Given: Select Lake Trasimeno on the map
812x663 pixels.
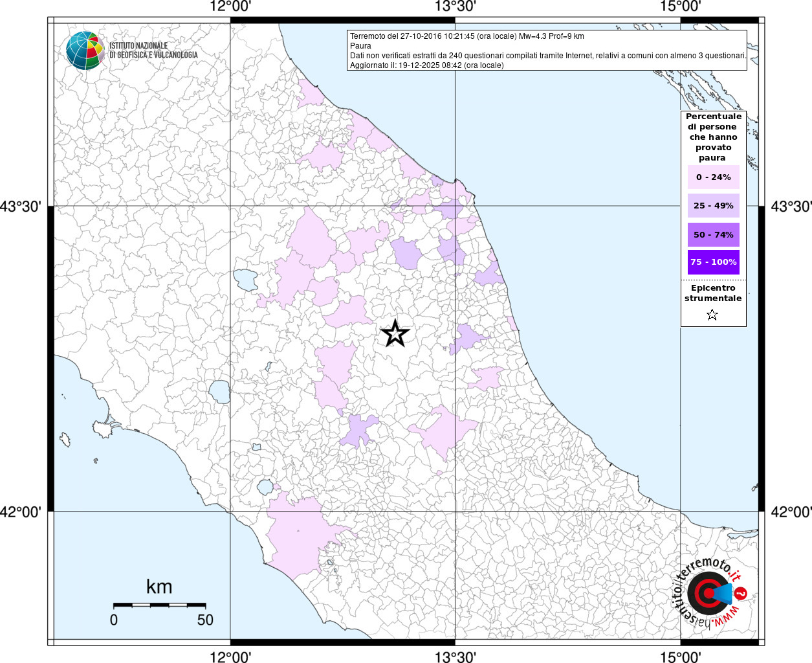Looking at the screenshot, I should [x=246, y=280].
